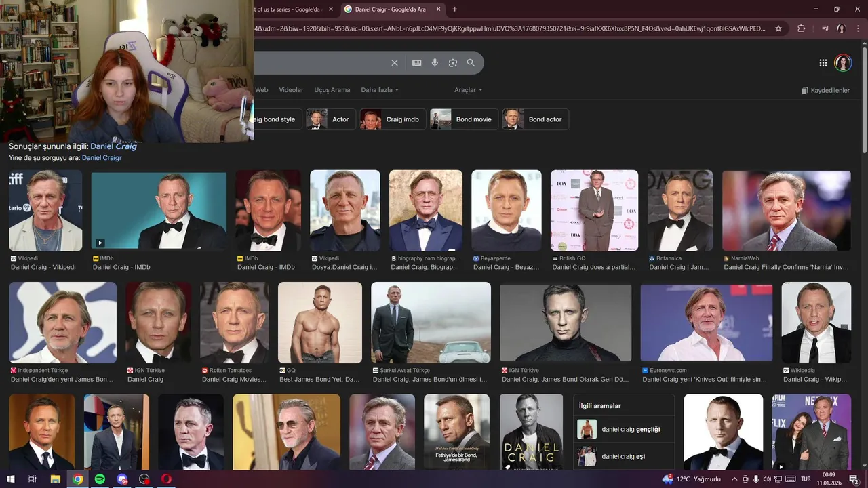The height and width of the screenshot is (488, 868).
Task: Open the Şarkul Avsat Türkçe image thumbnail
Action: (x=431, y=323)
